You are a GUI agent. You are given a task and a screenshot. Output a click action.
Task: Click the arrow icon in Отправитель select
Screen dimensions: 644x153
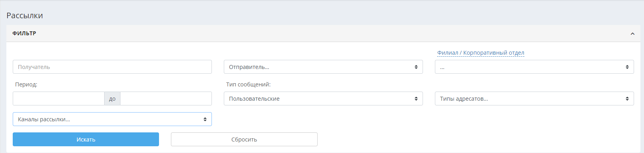click(x=416, y=67)
